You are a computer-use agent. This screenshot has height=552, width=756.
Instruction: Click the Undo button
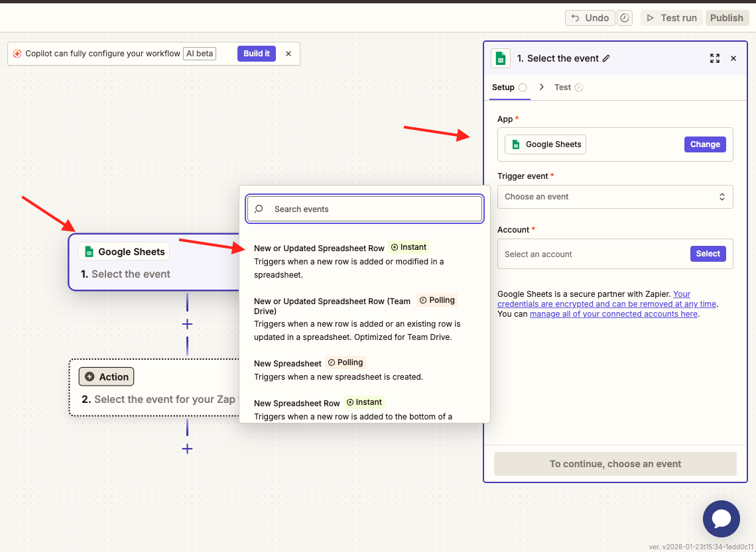point(590,18)
